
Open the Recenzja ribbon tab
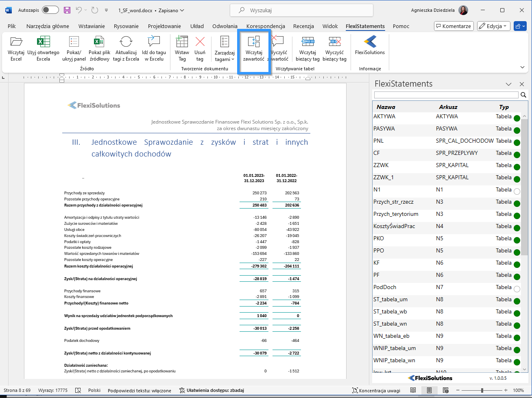coord(303,26)
